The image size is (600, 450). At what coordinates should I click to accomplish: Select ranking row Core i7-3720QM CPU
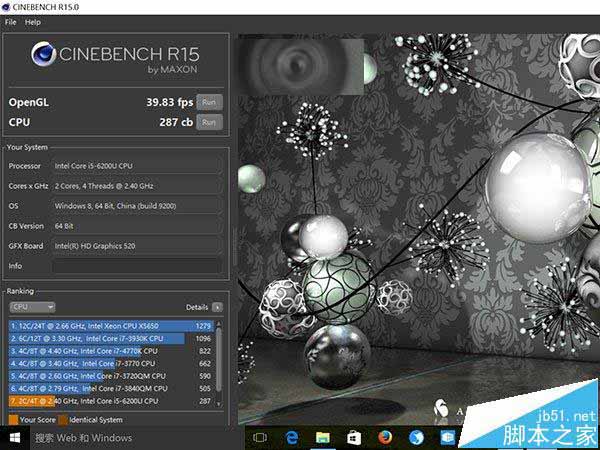pos(111,376)
